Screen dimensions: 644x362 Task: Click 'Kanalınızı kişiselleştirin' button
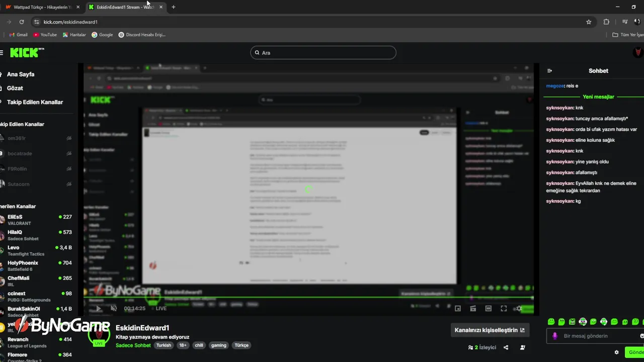click(x=490, y=330)
